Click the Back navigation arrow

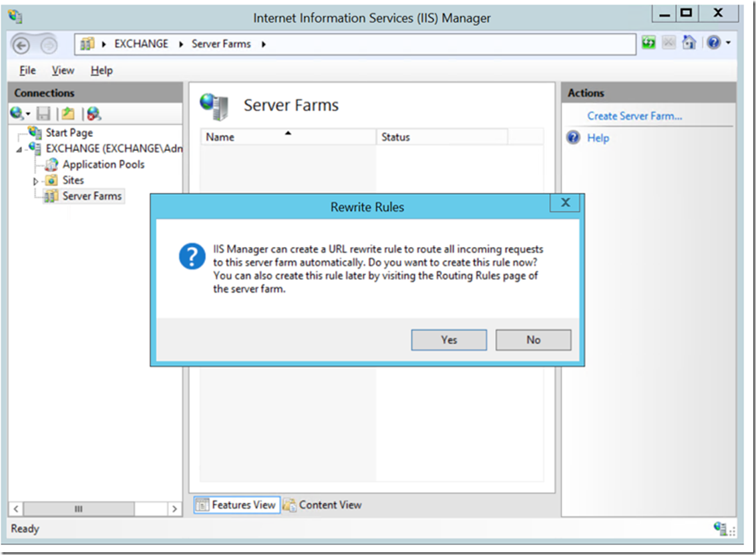pyautogui.click(x=20, y=45)
